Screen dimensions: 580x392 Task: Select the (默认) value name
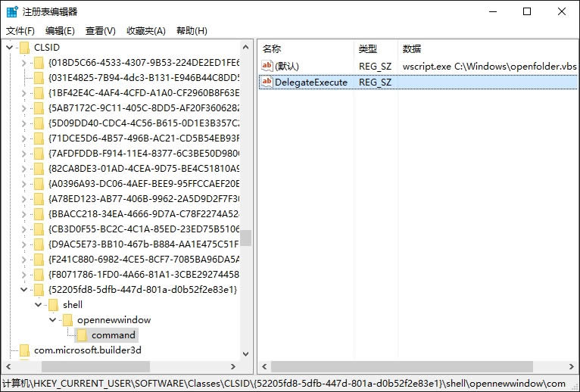[287, 66]
